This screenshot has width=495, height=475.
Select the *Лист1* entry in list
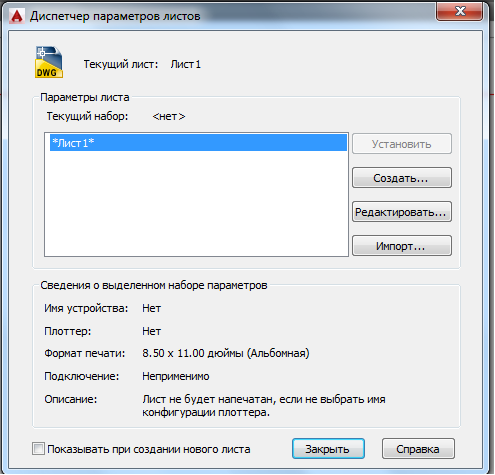pos(198,143)
